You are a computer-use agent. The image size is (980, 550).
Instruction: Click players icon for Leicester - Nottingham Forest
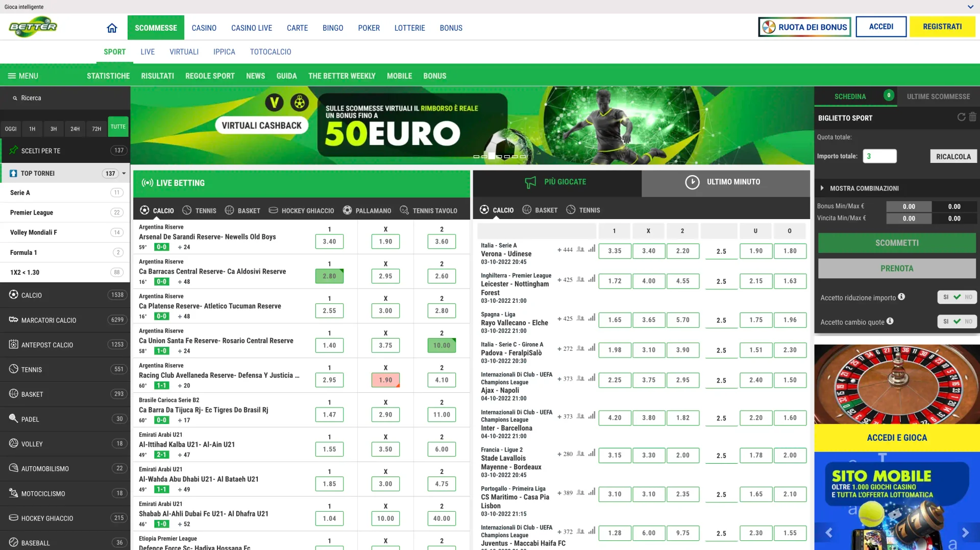tap(580, 279)
